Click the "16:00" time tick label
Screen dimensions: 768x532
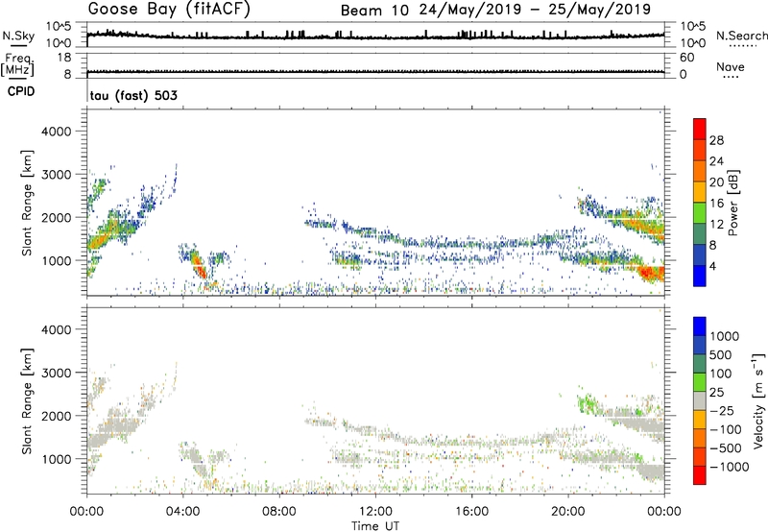coord(471,512)
